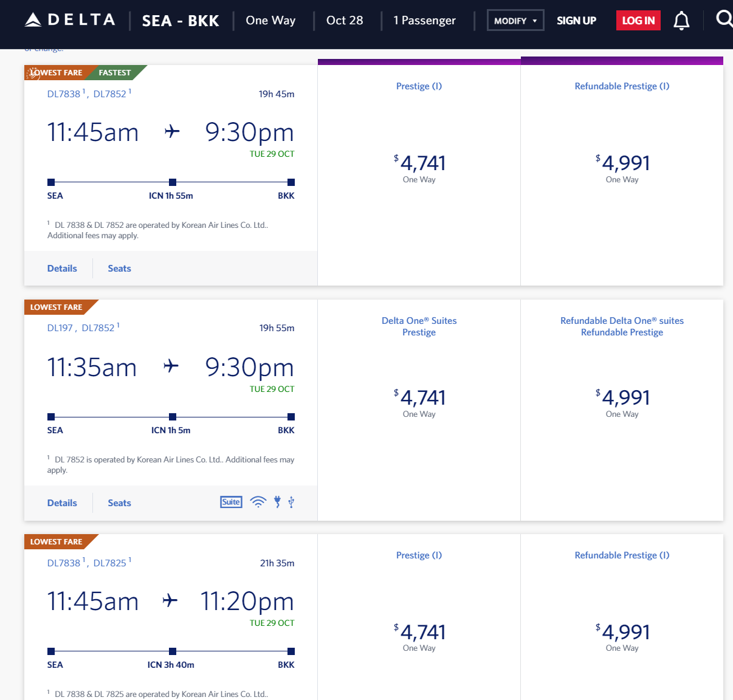The image size is (733, 700).
Task: Click the FASTEST badge
Action: [x=115, y=72]
